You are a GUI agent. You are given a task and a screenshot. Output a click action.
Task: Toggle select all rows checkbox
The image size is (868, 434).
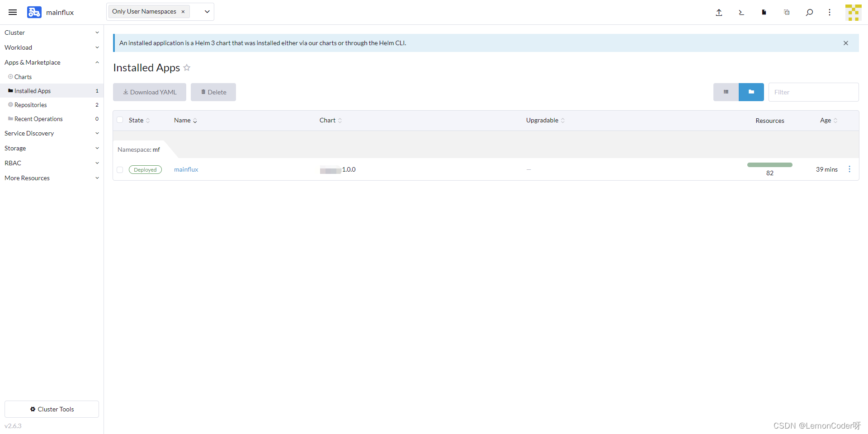(120, 120)
